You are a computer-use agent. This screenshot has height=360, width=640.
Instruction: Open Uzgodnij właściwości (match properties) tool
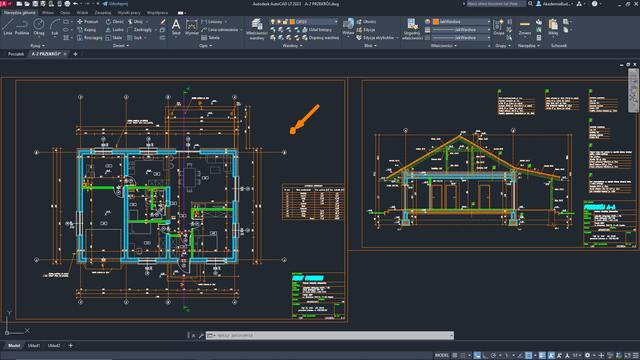click(x=412, y=29)
